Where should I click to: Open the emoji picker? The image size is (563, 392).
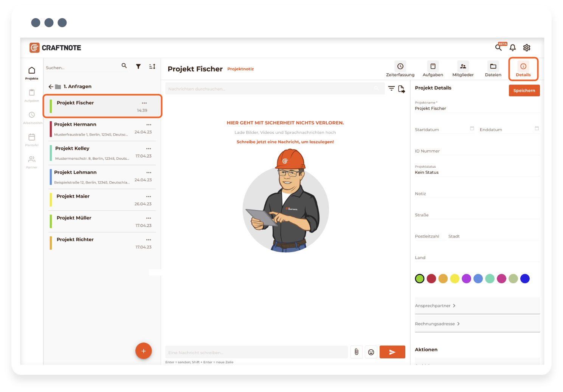point(371,352)
